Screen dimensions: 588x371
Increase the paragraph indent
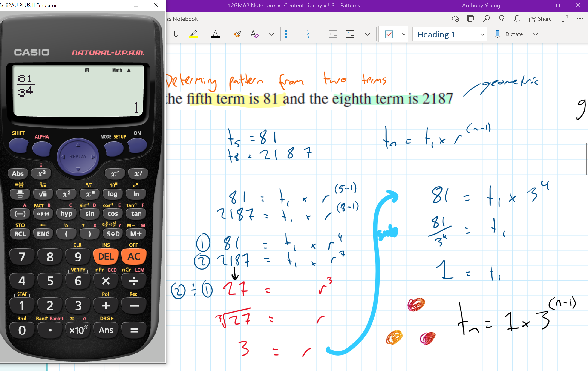tap(350, 34)
